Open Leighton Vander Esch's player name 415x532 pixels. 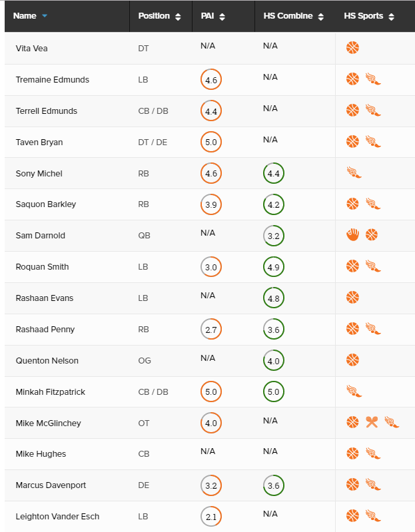57,517
